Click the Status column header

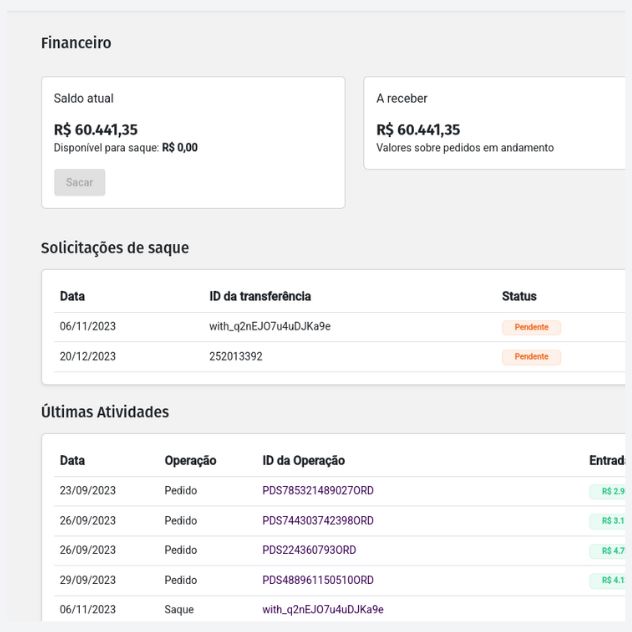coord(519,296)
